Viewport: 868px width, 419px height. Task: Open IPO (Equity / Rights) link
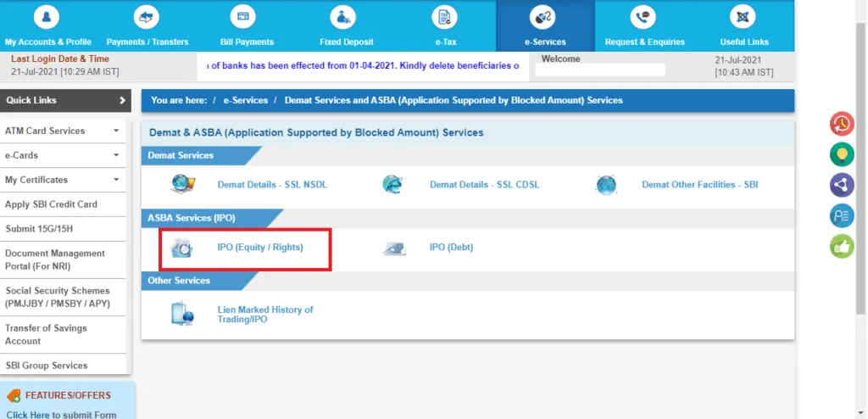click(x=260, y=248)
